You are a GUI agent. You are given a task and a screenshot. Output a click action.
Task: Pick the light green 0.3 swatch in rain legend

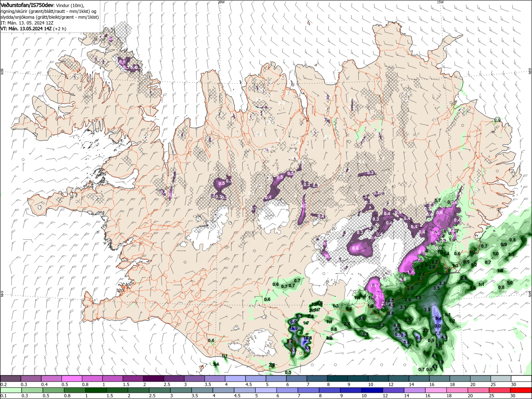pos(32,390)
